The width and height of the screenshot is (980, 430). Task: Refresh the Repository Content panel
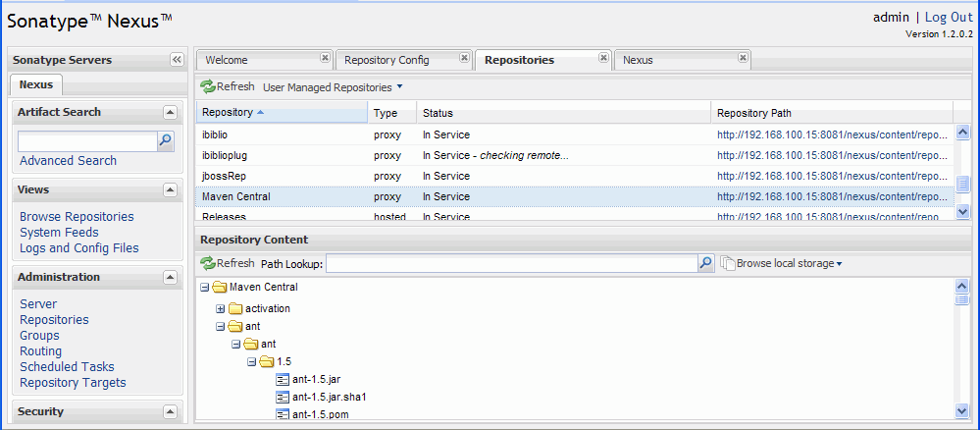coord(228,263)
